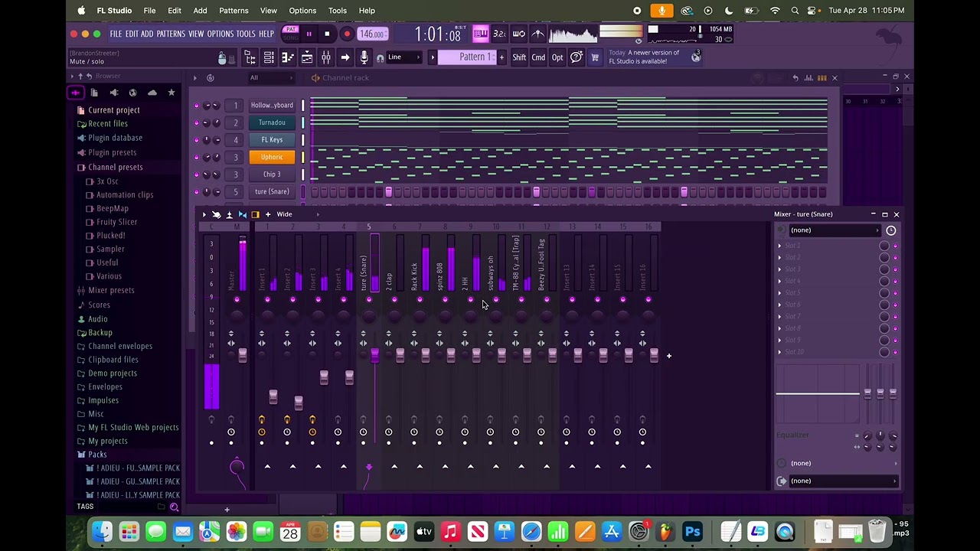Click the red record button
980x551 pixels.
pyautogui.click(x=347, y=34)
